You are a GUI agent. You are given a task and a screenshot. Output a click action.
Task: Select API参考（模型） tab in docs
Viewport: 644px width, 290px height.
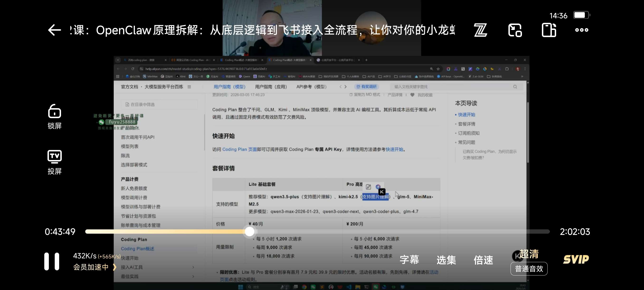(x=312, y=87)
